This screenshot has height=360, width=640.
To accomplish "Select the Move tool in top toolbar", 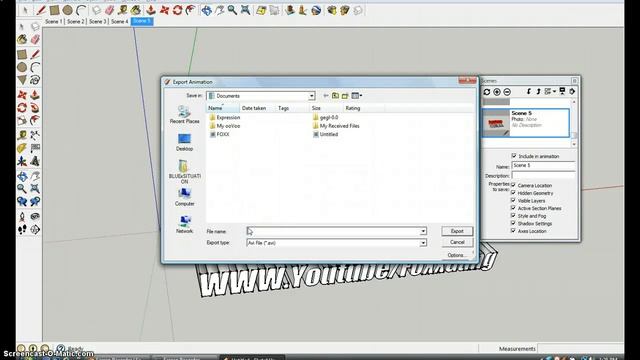I will [x=164, y=10].
